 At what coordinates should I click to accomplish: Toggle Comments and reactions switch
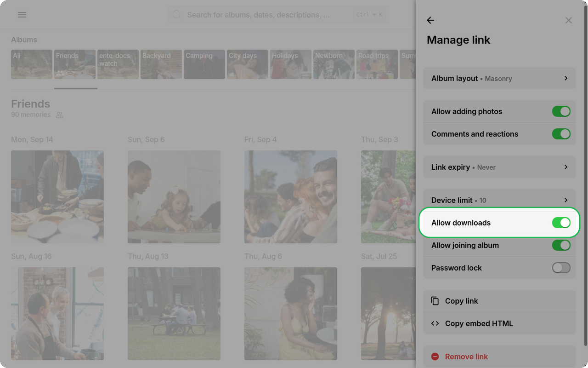click(x=561, y=134)
